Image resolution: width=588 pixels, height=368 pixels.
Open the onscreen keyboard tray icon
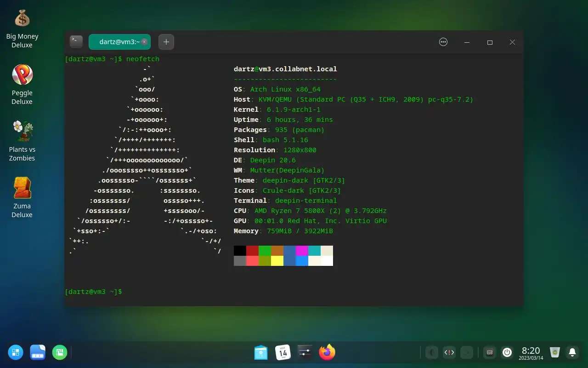point(490,353)
